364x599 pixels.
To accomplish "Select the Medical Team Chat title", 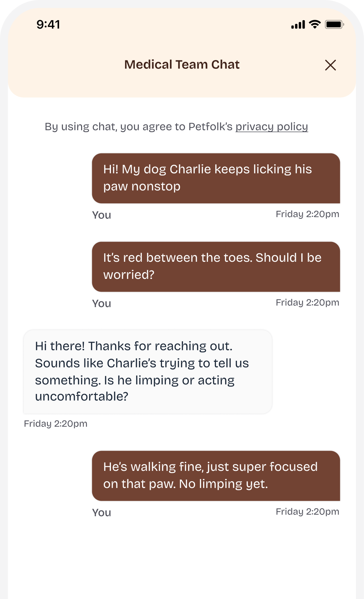I will (182, 64).
